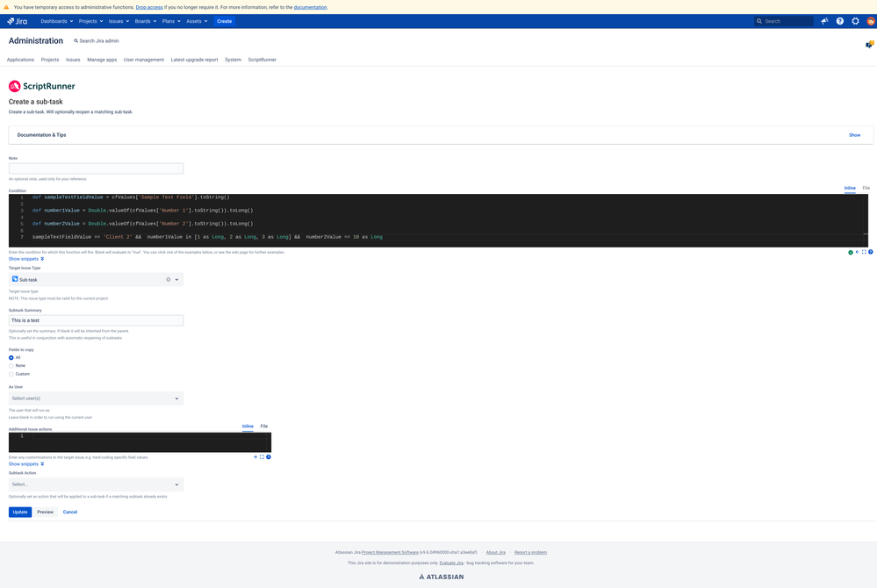The width and height of the screenshot is (877, 588).
Task: Open the System admin tab
Action: pos(234,60)
